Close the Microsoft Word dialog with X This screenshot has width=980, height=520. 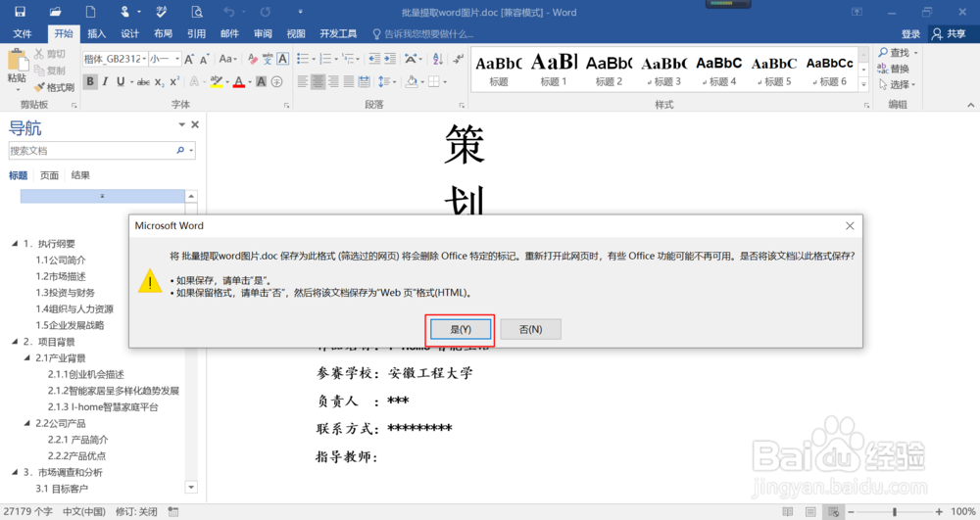(x=850, y=226)
